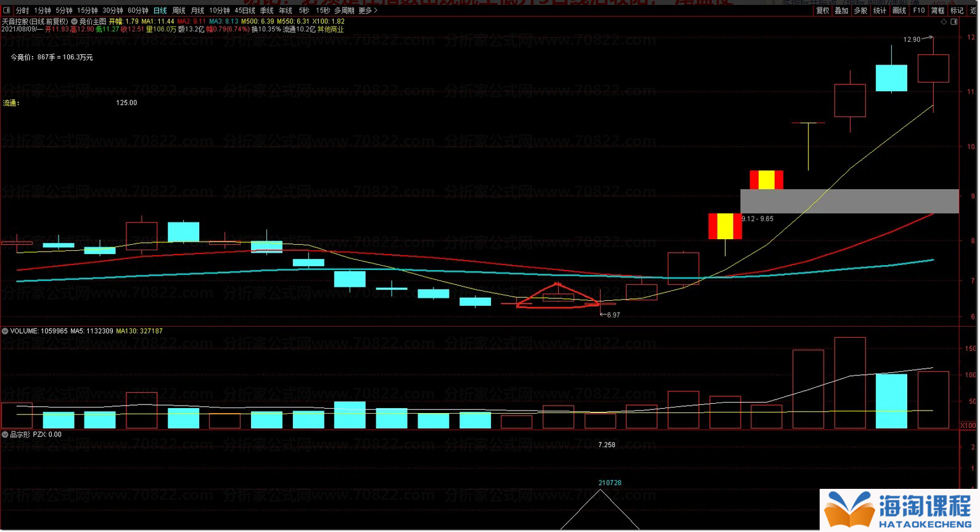
Task: Click the 210728 date marker
Action: point(610,483)
